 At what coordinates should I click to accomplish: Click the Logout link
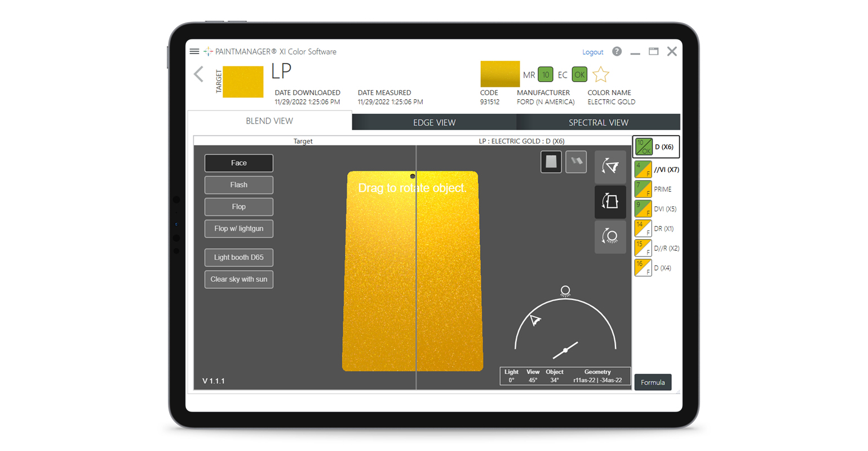(592, 52)
